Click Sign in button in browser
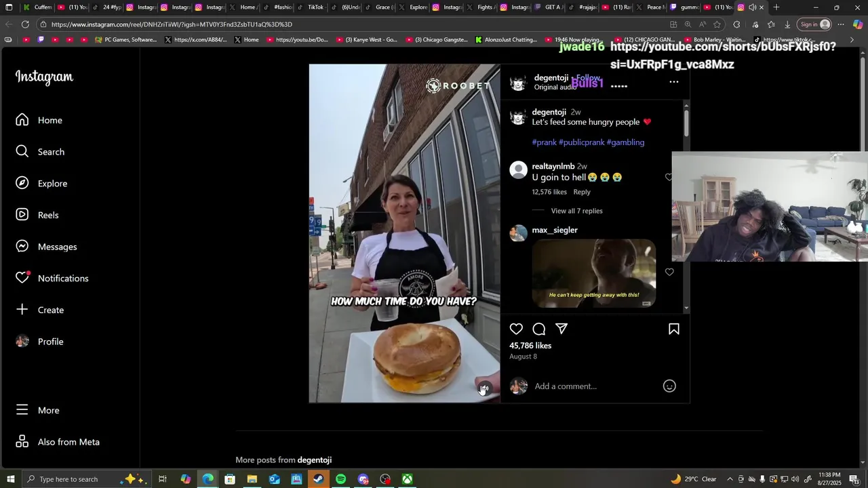This screenshot has height=488, width=868. 814,24
